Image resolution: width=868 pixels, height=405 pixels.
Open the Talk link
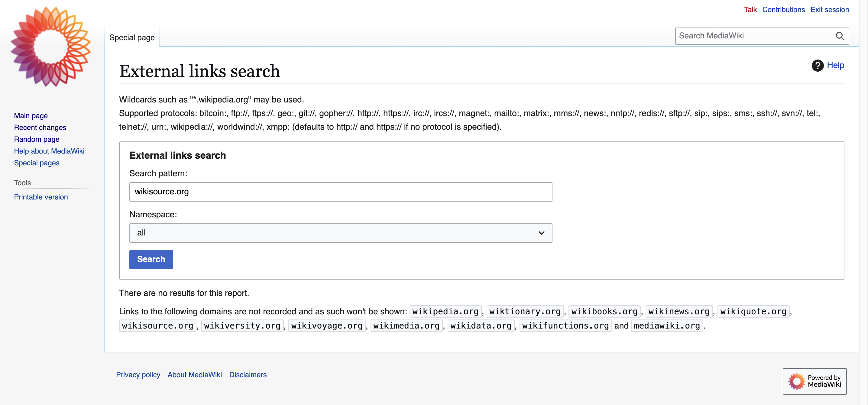750,9
